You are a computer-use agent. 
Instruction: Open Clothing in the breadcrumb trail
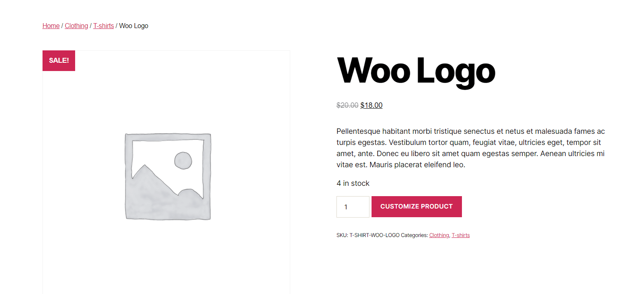76,26
